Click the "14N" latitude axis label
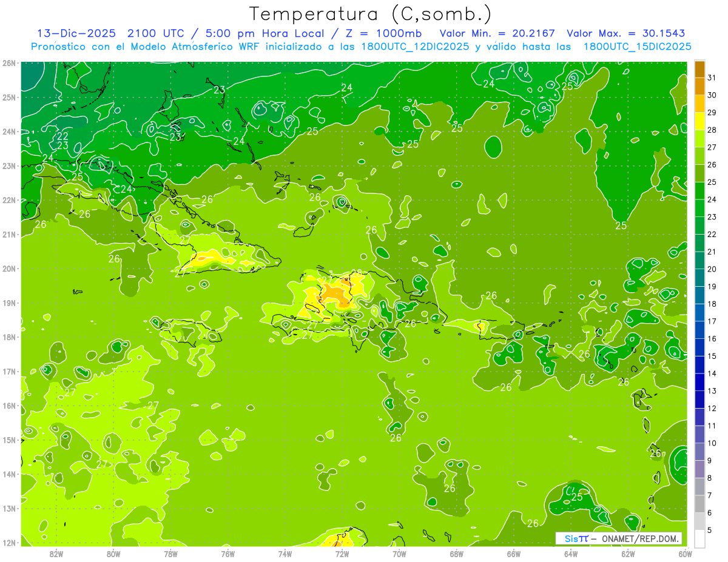Image resolution: width=728 pixels, height=562 pixels. pos(8,474)
